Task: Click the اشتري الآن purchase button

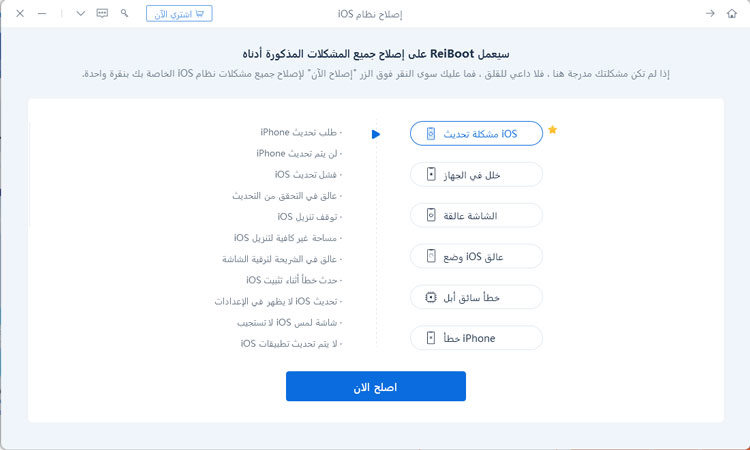Action: [179, 14]
